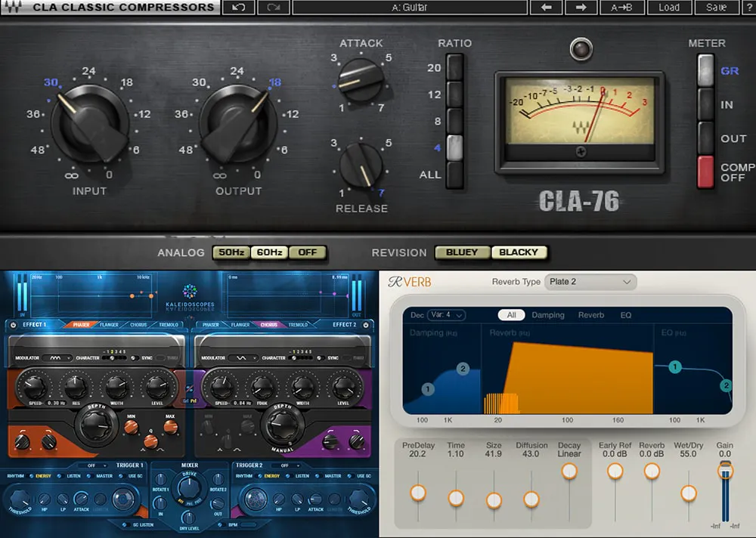Image resolution: width=756 pixels, height=538 pixels.
Task: Toggle Effect 2 Sync switch
Action: (x=320, y=358)
